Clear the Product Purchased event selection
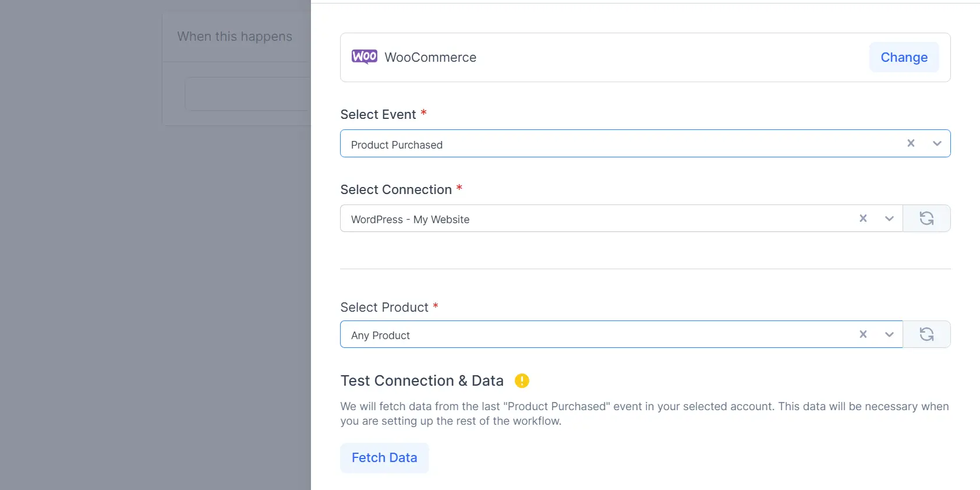 (x=911, y=143)
